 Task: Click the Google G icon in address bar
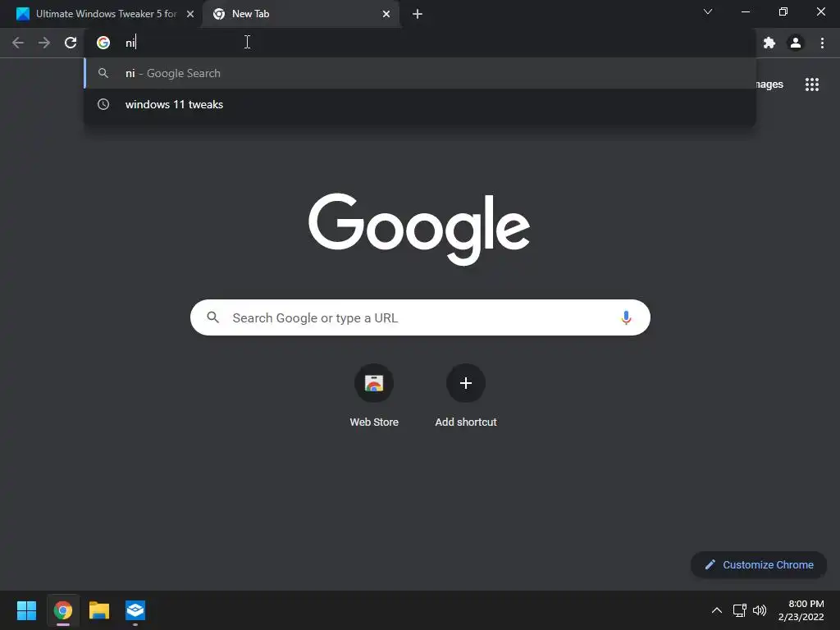(103, 43)
